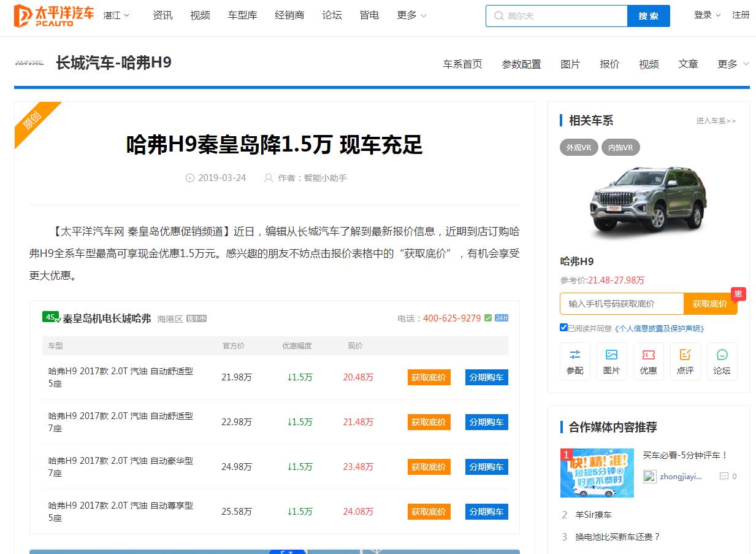Click the 秦皇岛机电长城哈弗 dealer name
Screen dimensions: 756x554
[107, 318]
